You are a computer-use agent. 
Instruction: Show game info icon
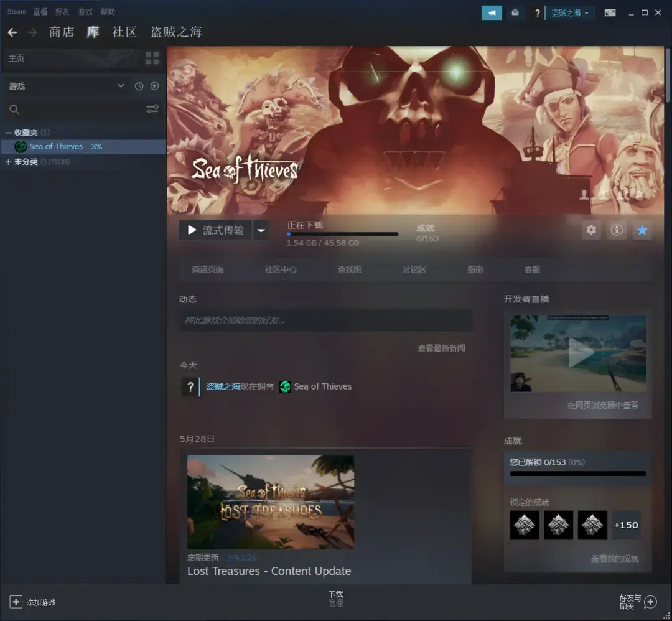coord(617,230)
